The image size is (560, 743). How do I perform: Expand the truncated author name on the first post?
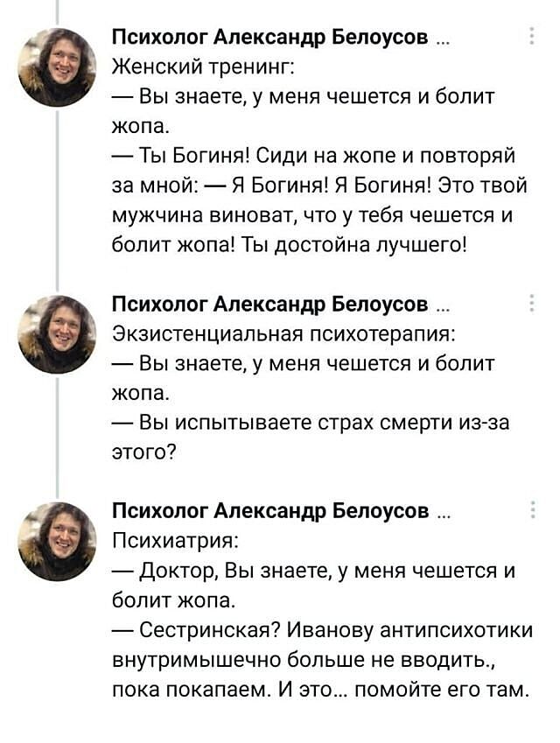442,40
